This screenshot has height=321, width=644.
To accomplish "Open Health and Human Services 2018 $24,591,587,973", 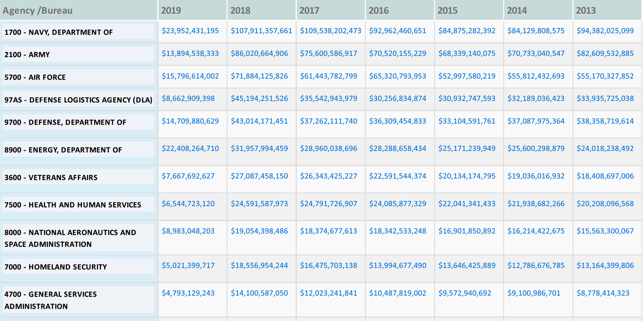I will [x=259, y=204].
